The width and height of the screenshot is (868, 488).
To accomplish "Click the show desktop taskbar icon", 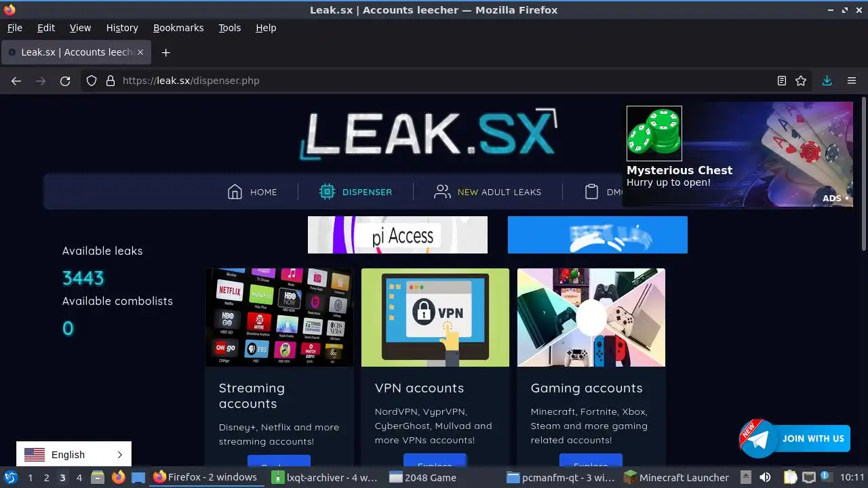I will (138, 477).
